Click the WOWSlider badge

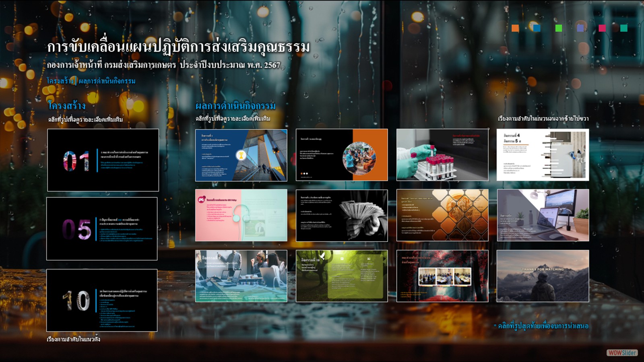point(622,353)
